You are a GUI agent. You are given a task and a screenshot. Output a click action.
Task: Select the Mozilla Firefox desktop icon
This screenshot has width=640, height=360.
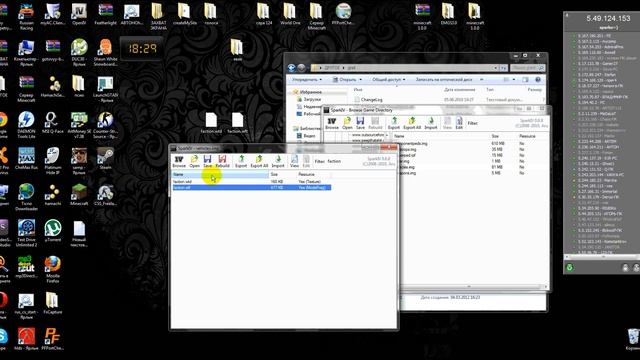pos(53,269)
